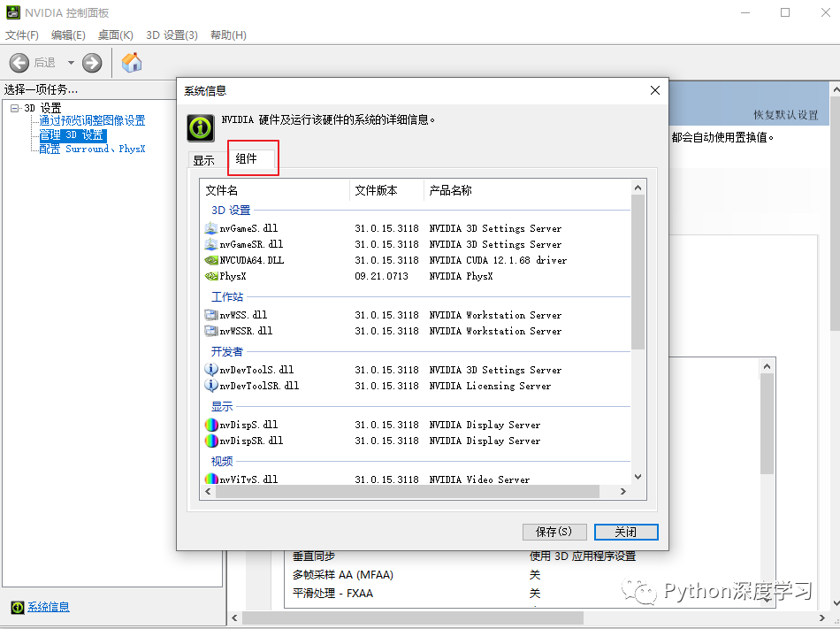
Task: Select 管理 3D 设置 tree item
Action: [x=73, y=135]
